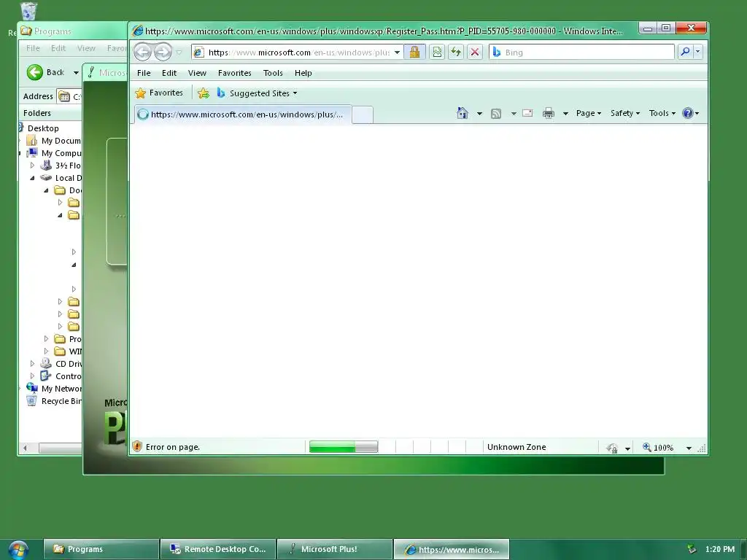Open the recent pages dropdown arrow
This screenshot has width=747, height=560.
(179, 52)
